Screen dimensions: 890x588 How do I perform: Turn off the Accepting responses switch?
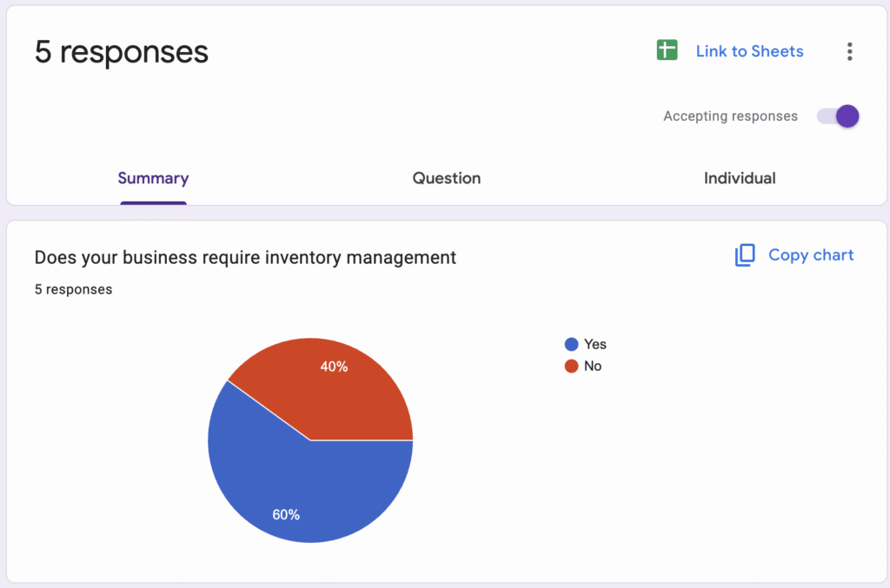point(839,116)
